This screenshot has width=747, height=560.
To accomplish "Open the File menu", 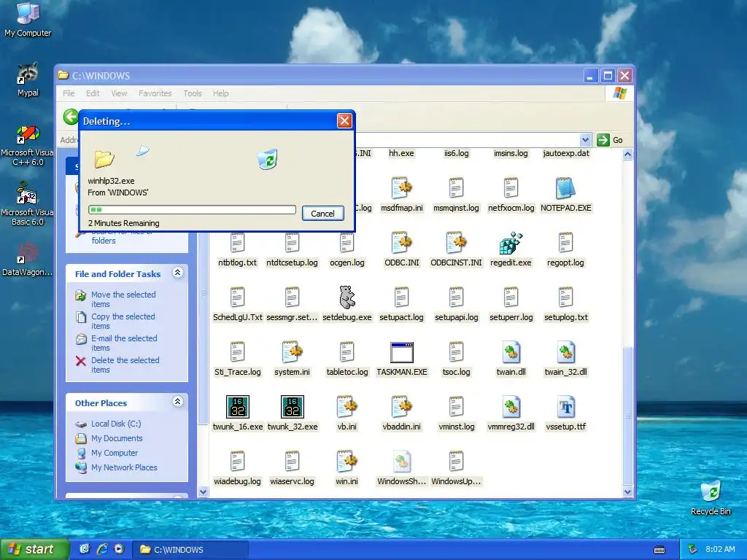I will pos(69,93).
